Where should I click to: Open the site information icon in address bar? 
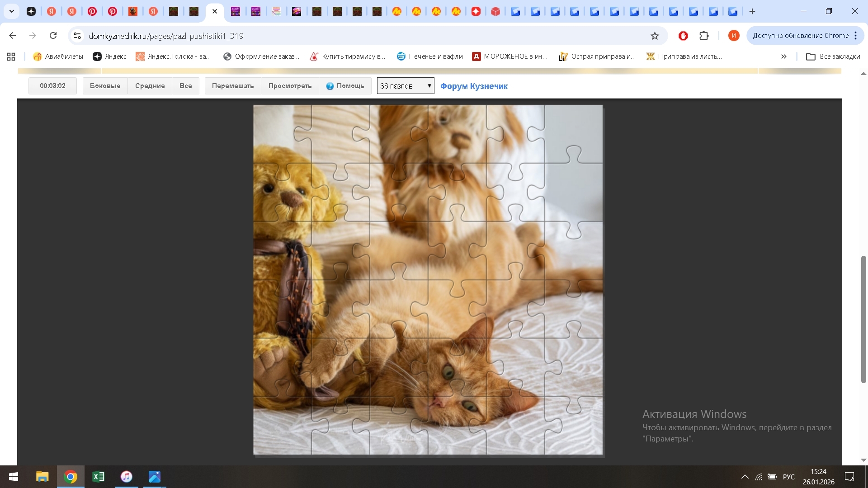(x=77, y=36)
